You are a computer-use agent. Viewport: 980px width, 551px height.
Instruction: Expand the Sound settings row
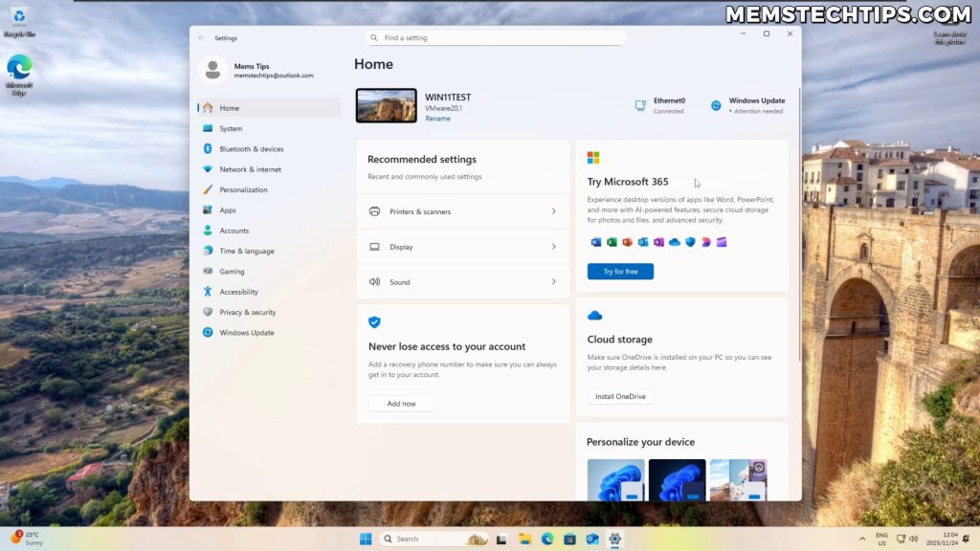click(462, 281)
